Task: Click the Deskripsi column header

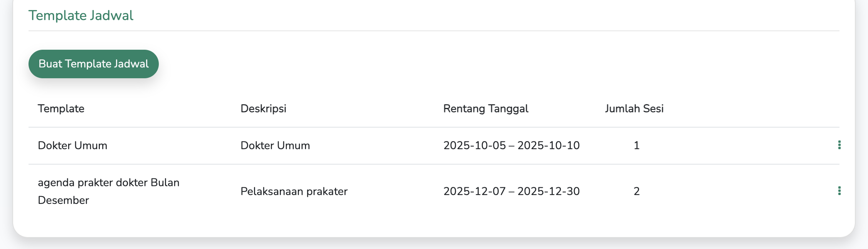Action: (x=263, y=109)
